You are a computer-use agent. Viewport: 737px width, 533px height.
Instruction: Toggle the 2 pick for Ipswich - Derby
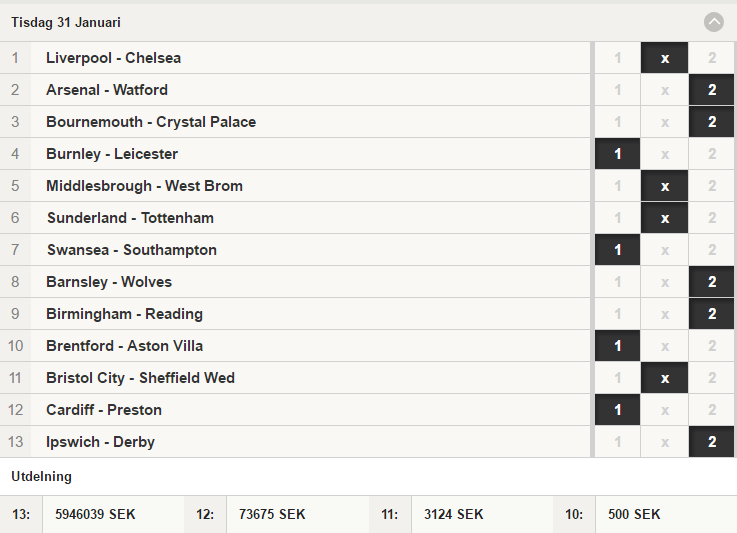(x=712, y=441)
